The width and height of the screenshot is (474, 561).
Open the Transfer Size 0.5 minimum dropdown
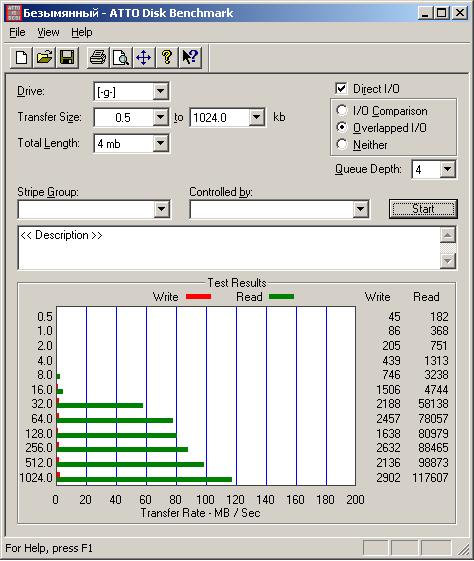pyautogui.click(x=161, y=117)
